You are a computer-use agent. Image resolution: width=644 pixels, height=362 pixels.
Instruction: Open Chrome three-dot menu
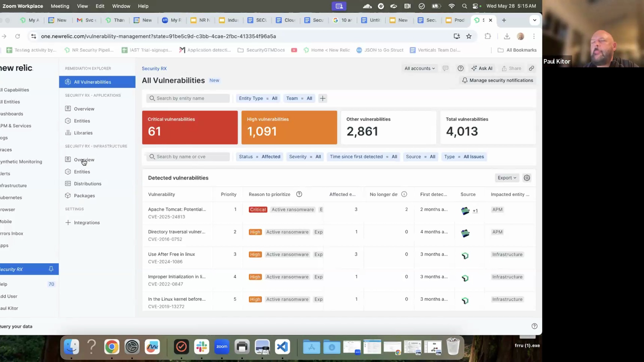click(534, 36)
